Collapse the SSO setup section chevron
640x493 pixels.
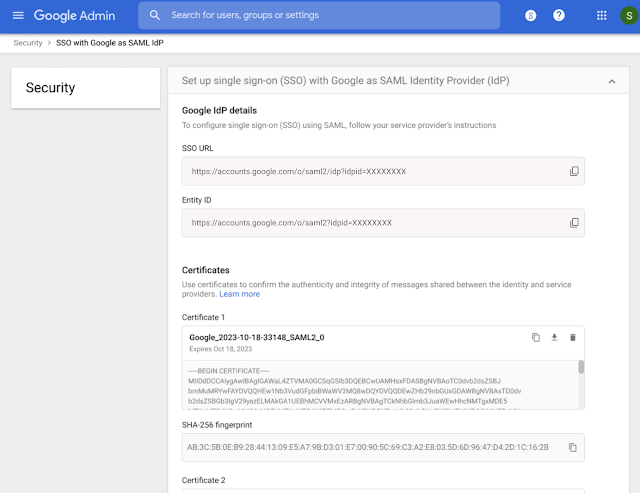pyautogui.click(x=611, y=82)
